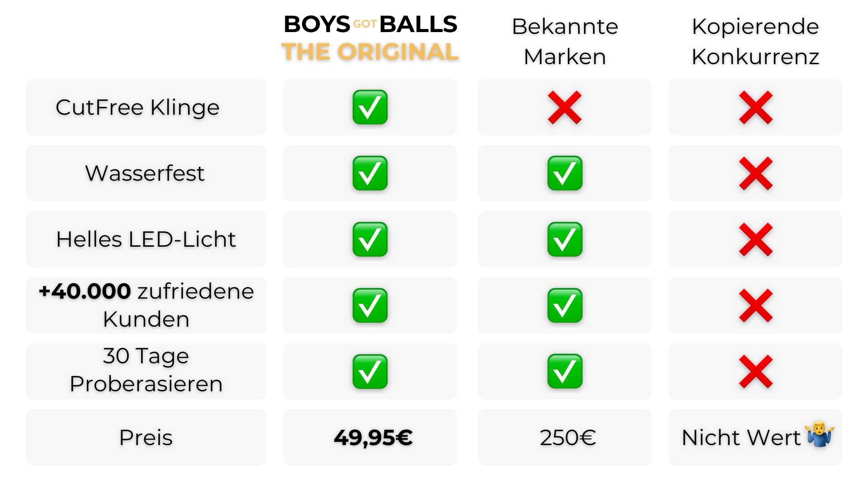This screenshot has height=488, width=868.
Task: Select the Bekannte Marken column header
Action: [x=565, y=41]
